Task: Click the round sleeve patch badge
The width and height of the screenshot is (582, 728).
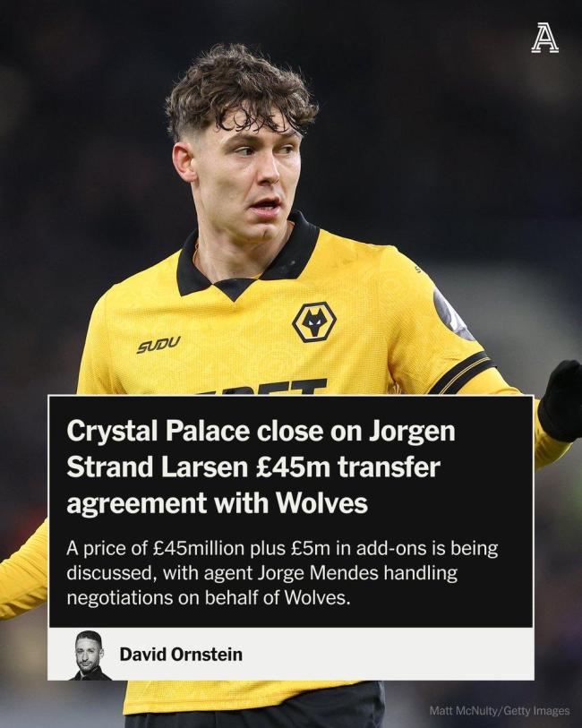Action: pos(451,314)
